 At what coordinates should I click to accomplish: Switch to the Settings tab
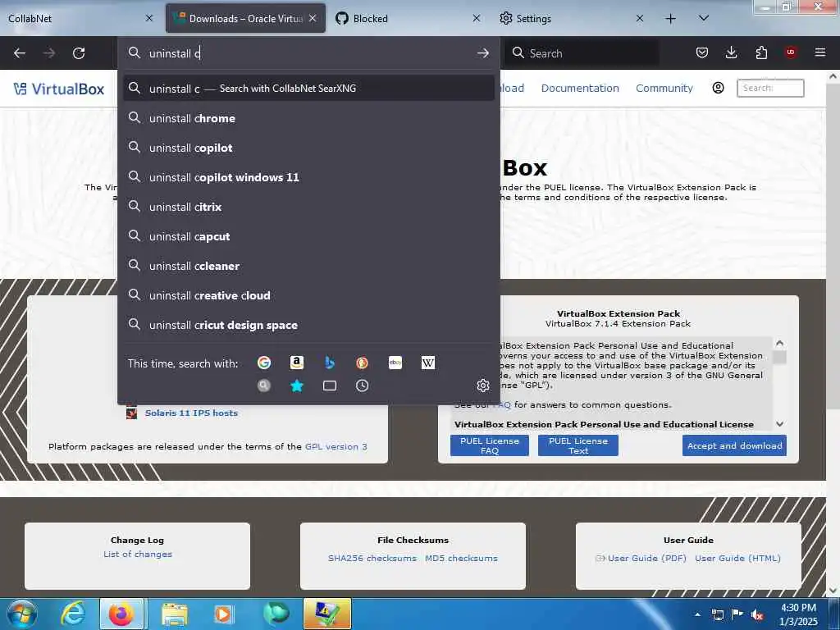tap(564, 18)
